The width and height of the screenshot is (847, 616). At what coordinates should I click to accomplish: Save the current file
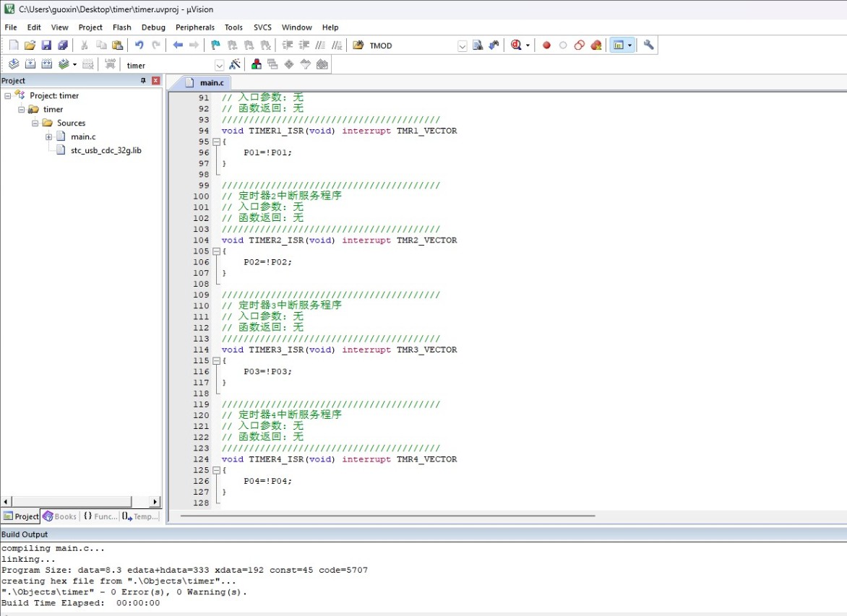[x=46, y=45]
